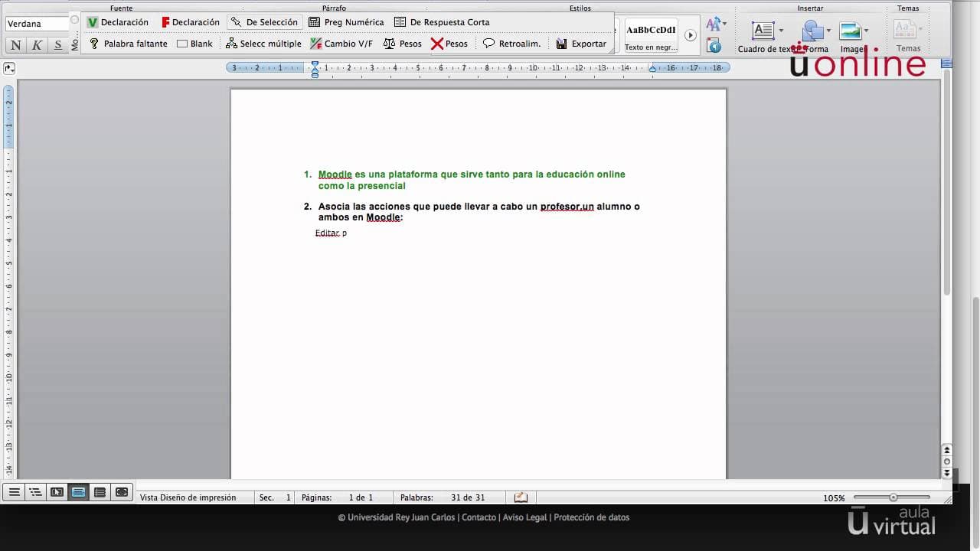Image resolution: width=980 pixels, height=551 pixels.
Task: Open Cuadro de texto dropdown arrow
Action: (781, 31)
